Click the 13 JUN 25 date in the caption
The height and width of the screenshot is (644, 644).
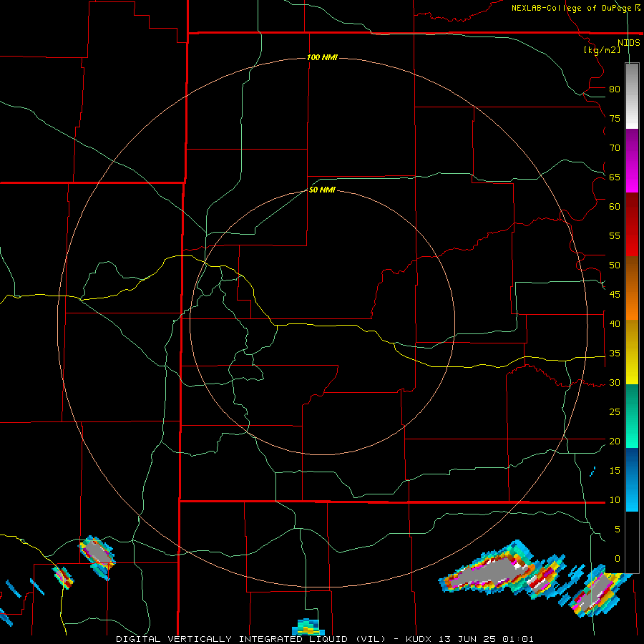pos(467,639)
